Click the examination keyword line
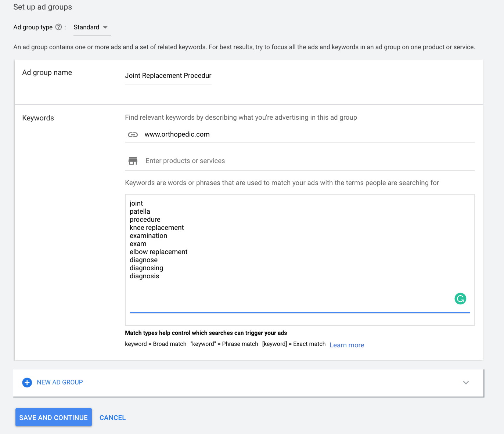This screenshot has width=504, height=434. [148, 236]
